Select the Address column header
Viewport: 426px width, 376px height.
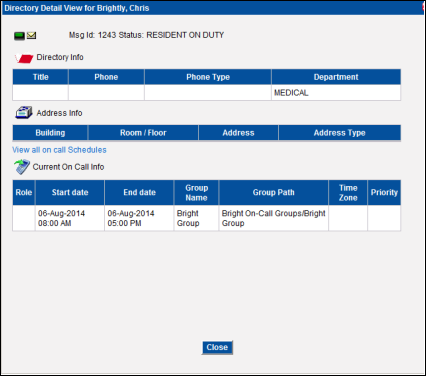238,133
